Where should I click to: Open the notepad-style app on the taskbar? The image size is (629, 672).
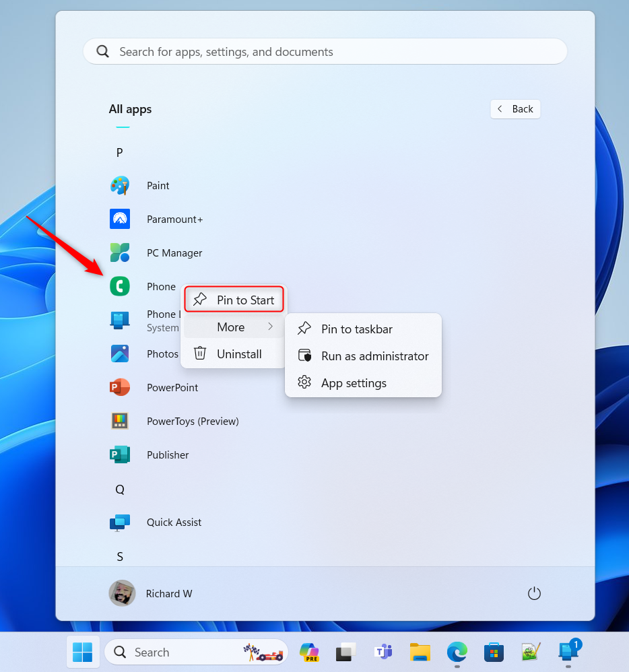(x=531, y=652)
